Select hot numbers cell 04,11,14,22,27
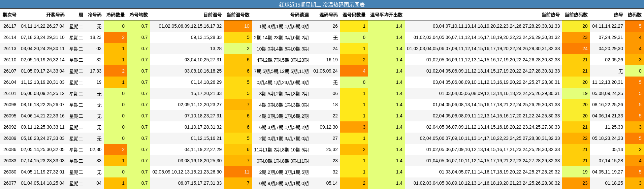 pos(608,26)
